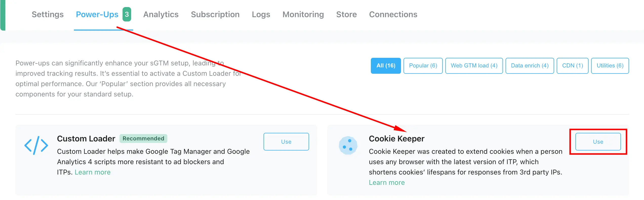Screen dimensions: 644x200
Task: Click the Custom Loader code brackets icon
Action: (x=36, y=145)
